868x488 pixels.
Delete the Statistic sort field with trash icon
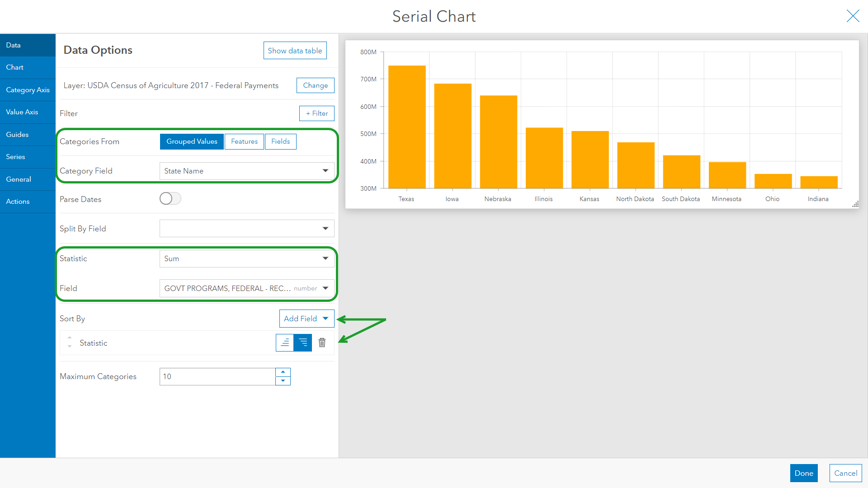[322, 343]
